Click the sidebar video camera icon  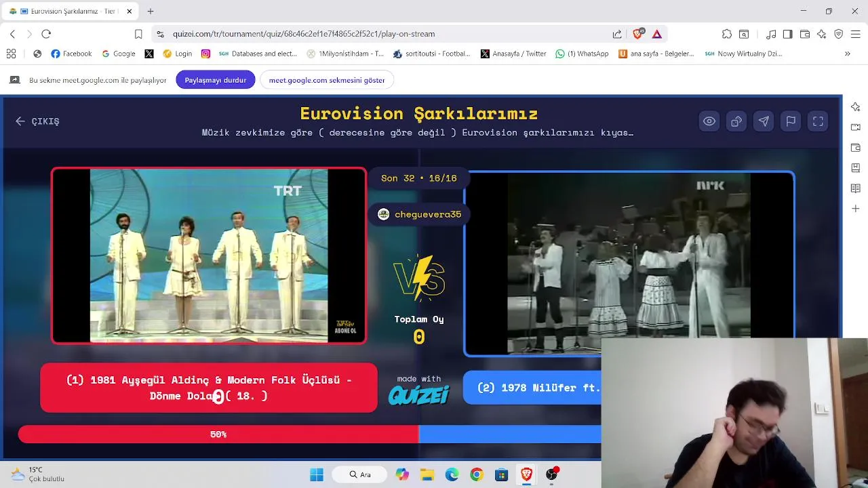856,127
